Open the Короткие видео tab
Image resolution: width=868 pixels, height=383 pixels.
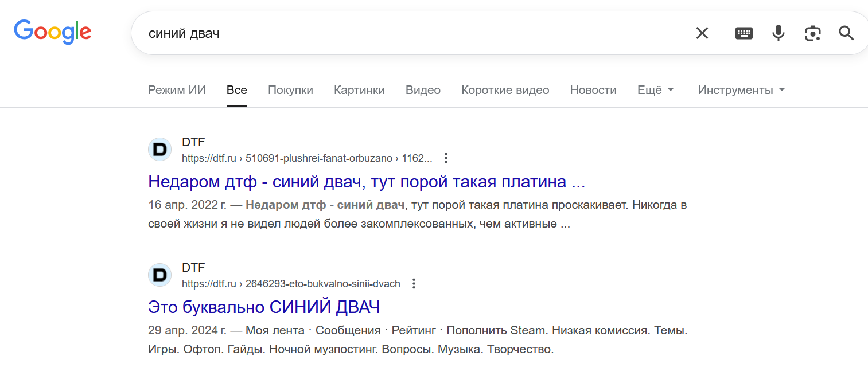point(505,90)
